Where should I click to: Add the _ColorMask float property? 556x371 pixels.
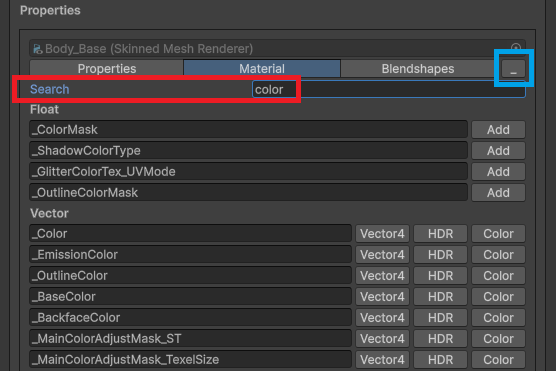(x=498, y=130)
